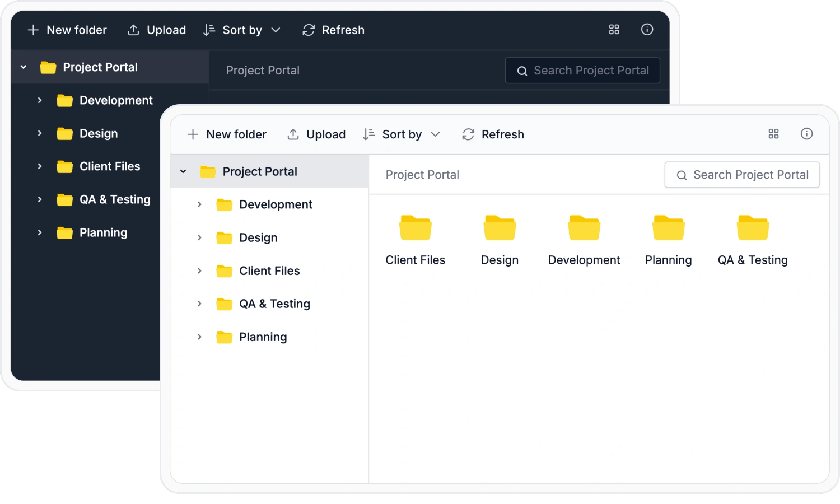The width and height of the screenshot is (840, 504).
Task: Select Development tree label in dark window
Action: (x=116, y=100)
